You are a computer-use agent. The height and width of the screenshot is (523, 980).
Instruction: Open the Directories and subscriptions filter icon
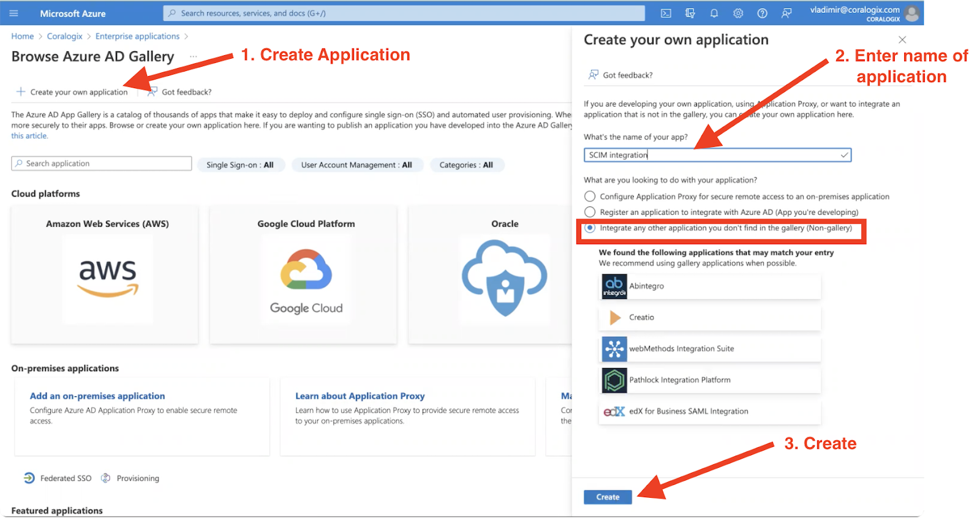point(690,13)
